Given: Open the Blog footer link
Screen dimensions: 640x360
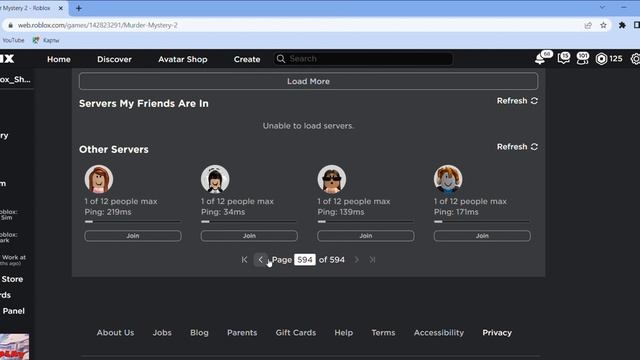Looking at the screenshot, I should (x=199, y=333).
